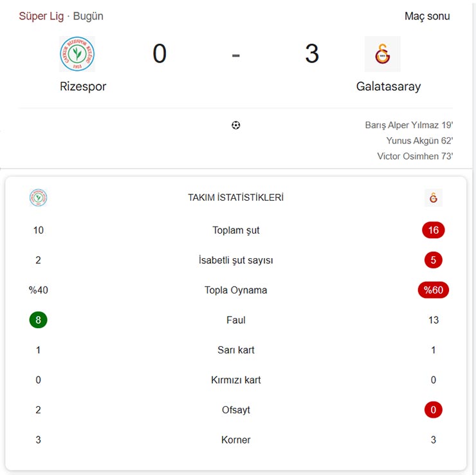Screen dimensions: 476x475
Task: Click the Galatasaray team logo in header
Action: tap(382, 54)
